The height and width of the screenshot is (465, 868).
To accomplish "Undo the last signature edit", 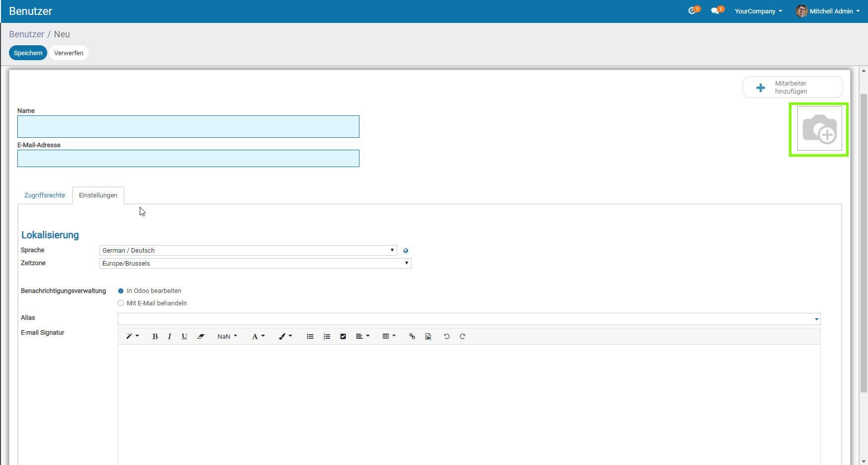I will click(446, 337).
